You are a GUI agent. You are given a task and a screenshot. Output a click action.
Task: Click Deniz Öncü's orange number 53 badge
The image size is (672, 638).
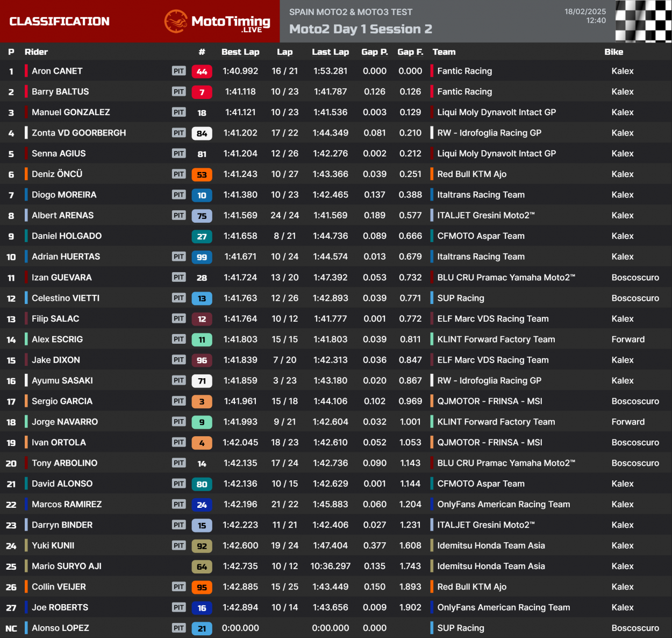click(x=202, y=175)
